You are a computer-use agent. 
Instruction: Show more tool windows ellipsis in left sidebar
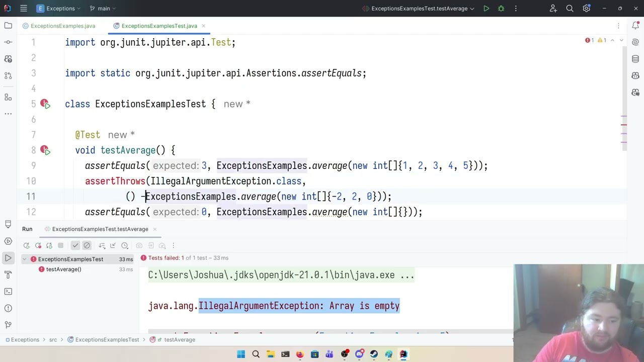pyautogui.click(x=8, y=114)
